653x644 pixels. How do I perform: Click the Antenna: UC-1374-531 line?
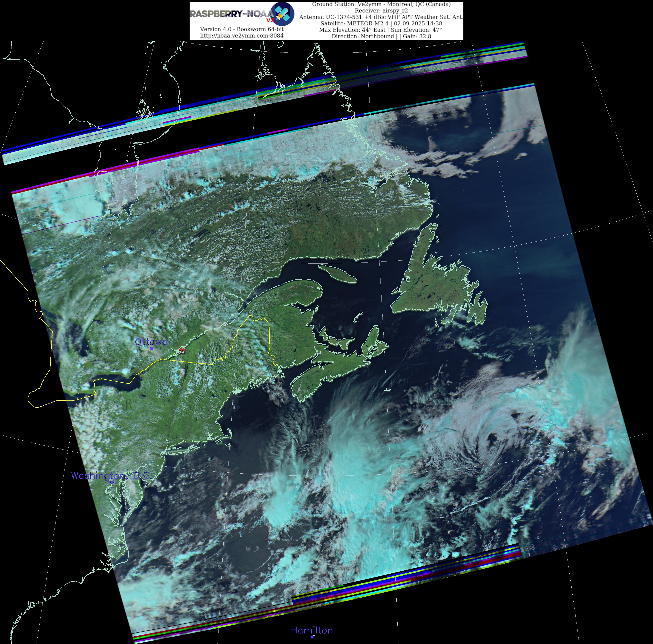(x=381, y=17)
